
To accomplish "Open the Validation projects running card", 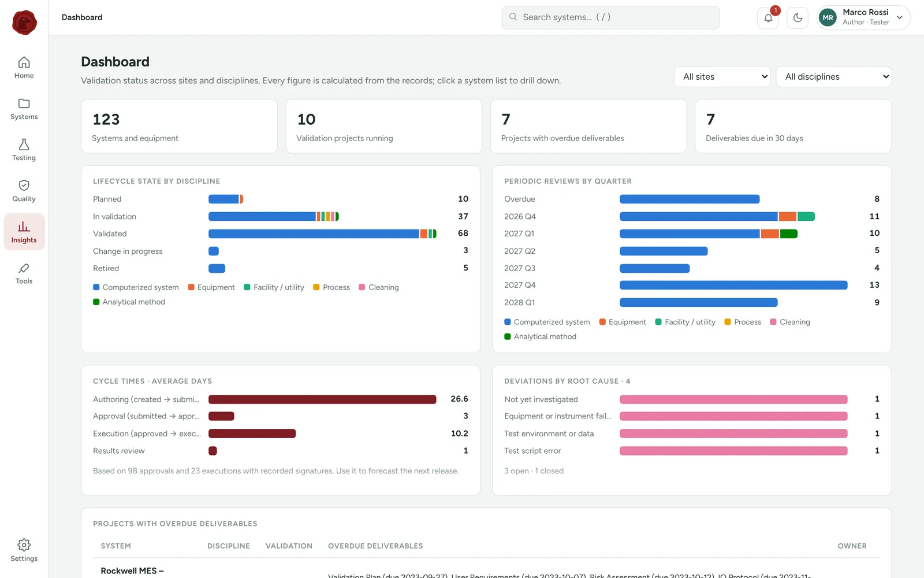I will pyautogui.click(x=383, y=126).
